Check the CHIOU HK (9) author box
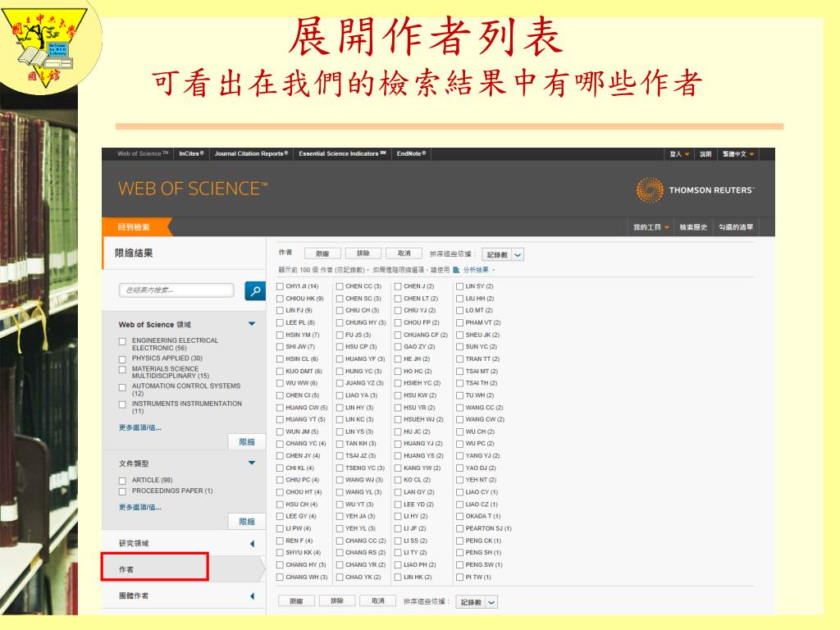Image resolution: width=840 pixels, height=630 pixels. pos(280,299)
